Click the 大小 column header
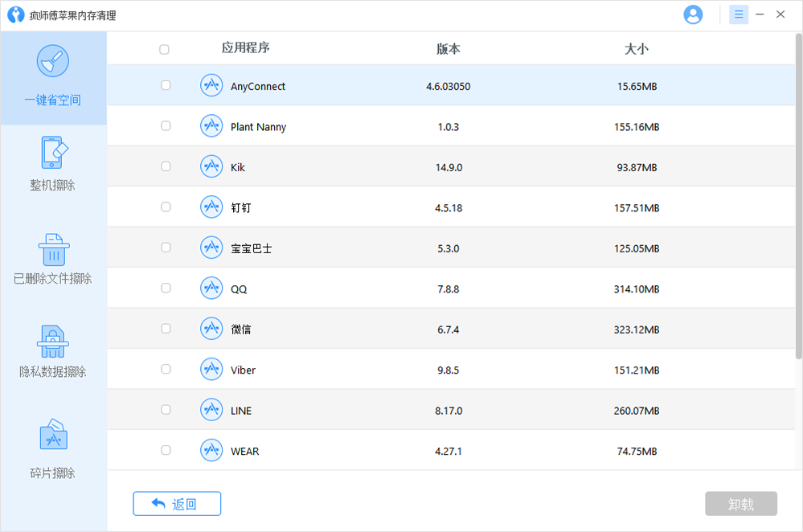 pyautogui.click(x=637, y=49)
